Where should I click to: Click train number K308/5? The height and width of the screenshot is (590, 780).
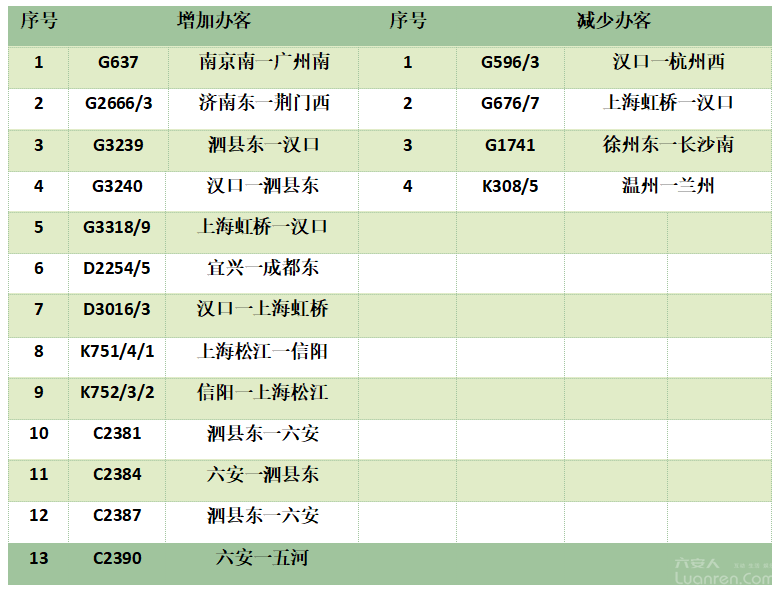click(x=510, y=187)
